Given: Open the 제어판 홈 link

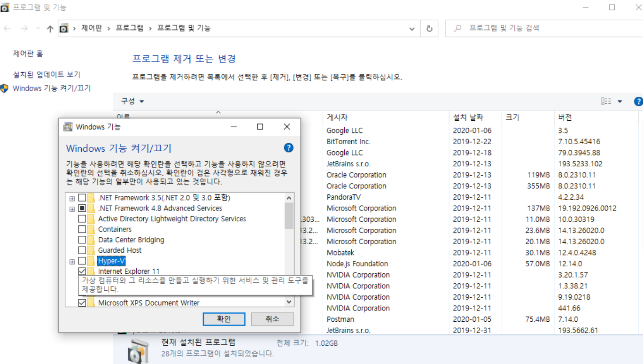Looking at the screenshot, I should [28, 54].
